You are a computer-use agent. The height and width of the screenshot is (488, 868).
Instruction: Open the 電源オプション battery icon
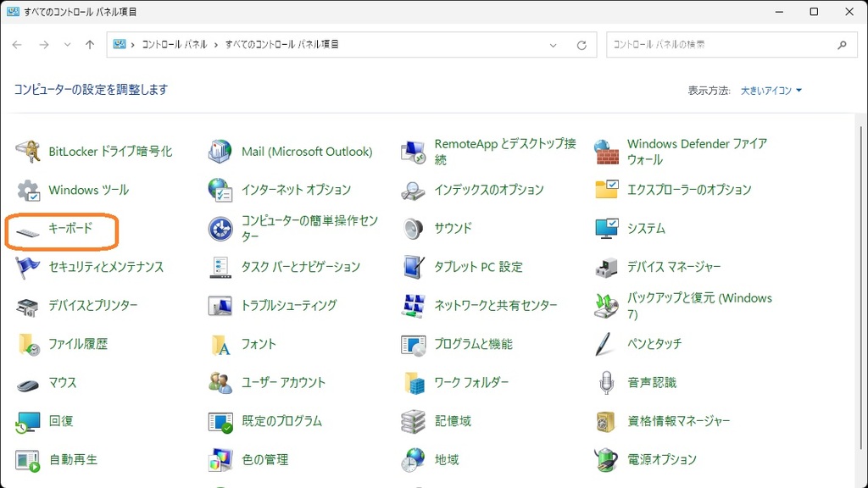pos(606,460)
